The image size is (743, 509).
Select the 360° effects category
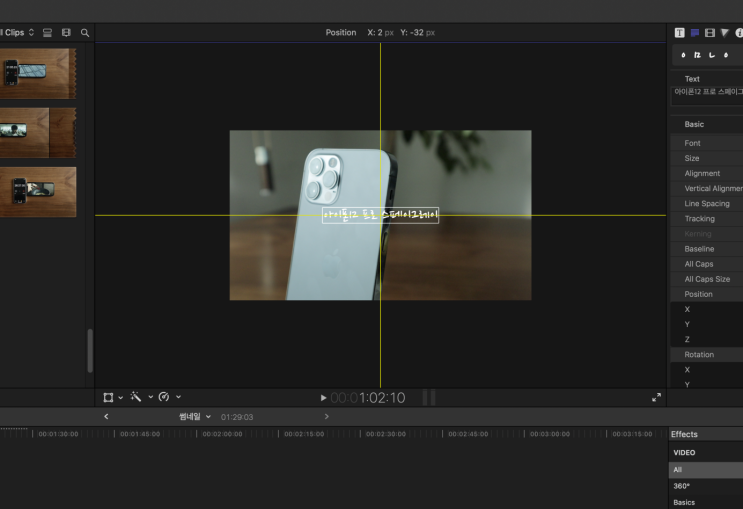[x=706, y=486]
